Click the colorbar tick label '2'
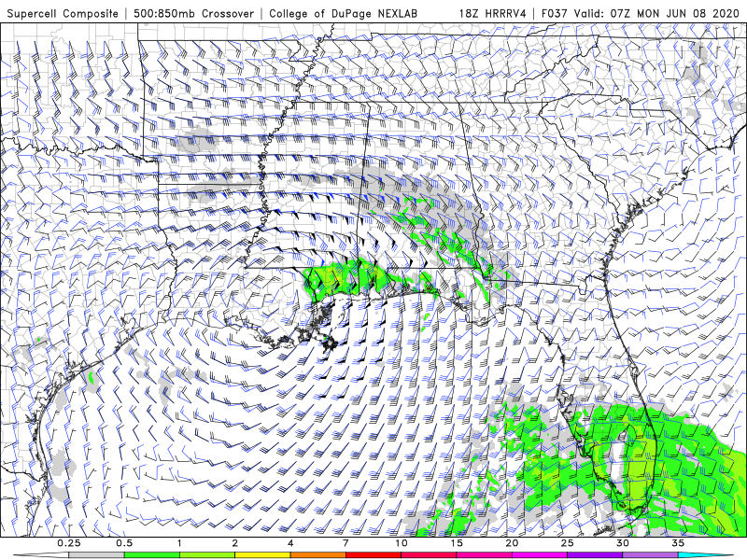The height and width of the screenshot is (560, 747). click(235, 543)
